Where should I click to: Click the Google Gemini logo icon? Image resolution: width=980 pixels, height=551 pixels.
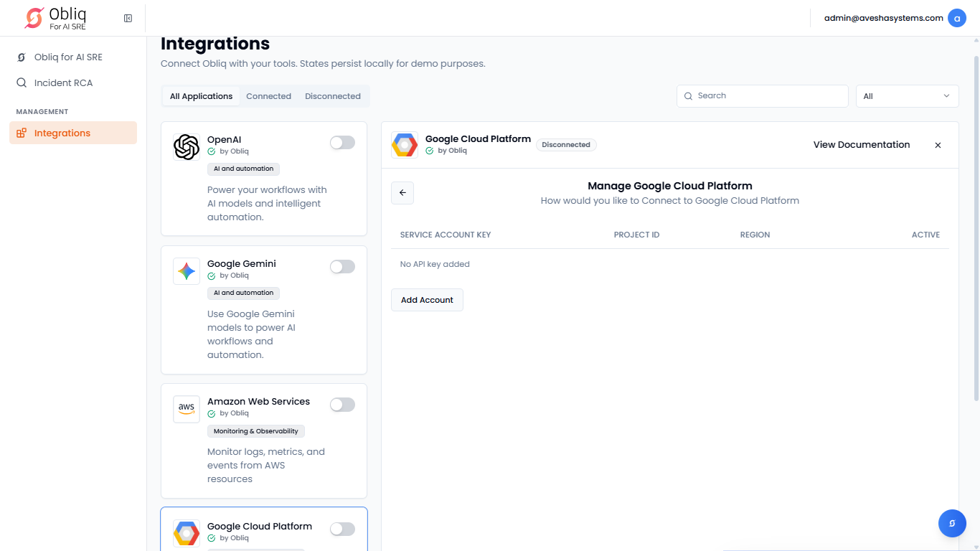187,271
